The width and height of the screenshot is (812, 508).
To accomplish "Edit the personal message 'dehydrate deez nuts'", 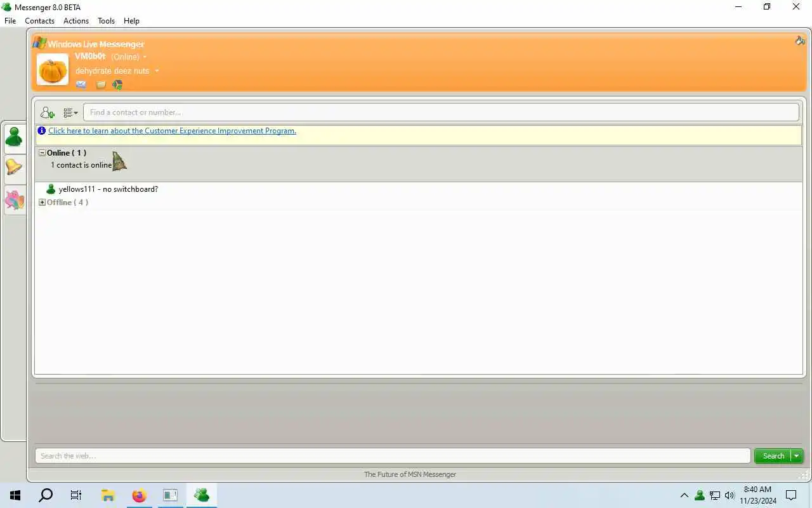I will click(x=112, y=71).
